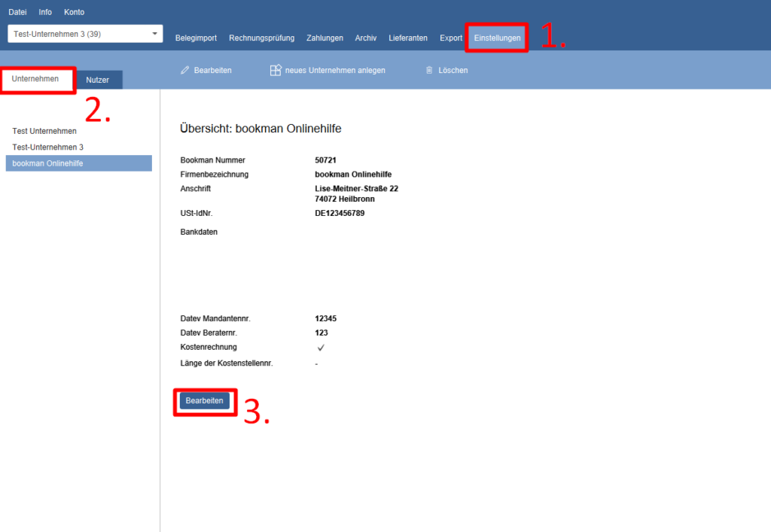The image size is (771, 532).
Task: Open the company selection dropdown arrow
Action: (154, 33)
